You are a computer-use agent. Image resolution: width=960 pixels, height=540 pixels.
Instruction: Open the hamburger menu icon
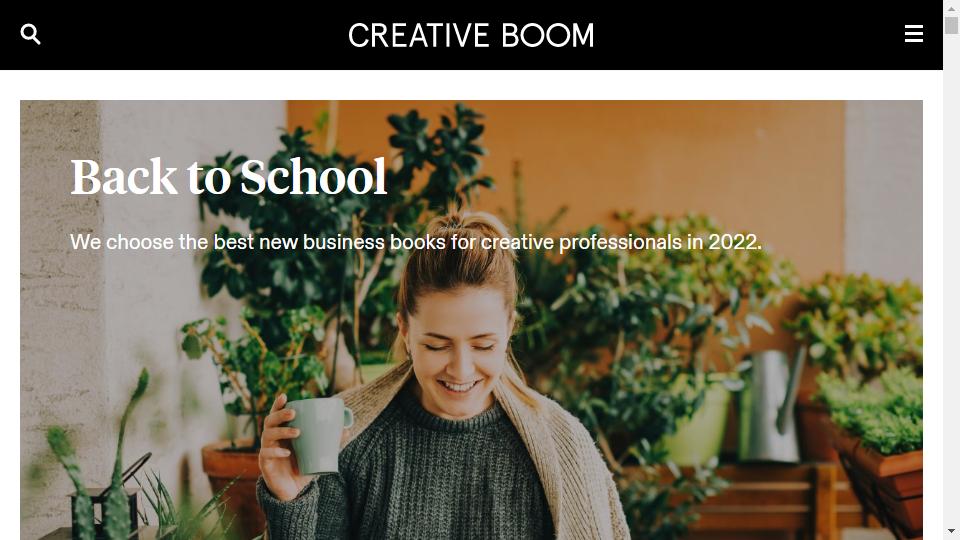[x=913, y=34]
